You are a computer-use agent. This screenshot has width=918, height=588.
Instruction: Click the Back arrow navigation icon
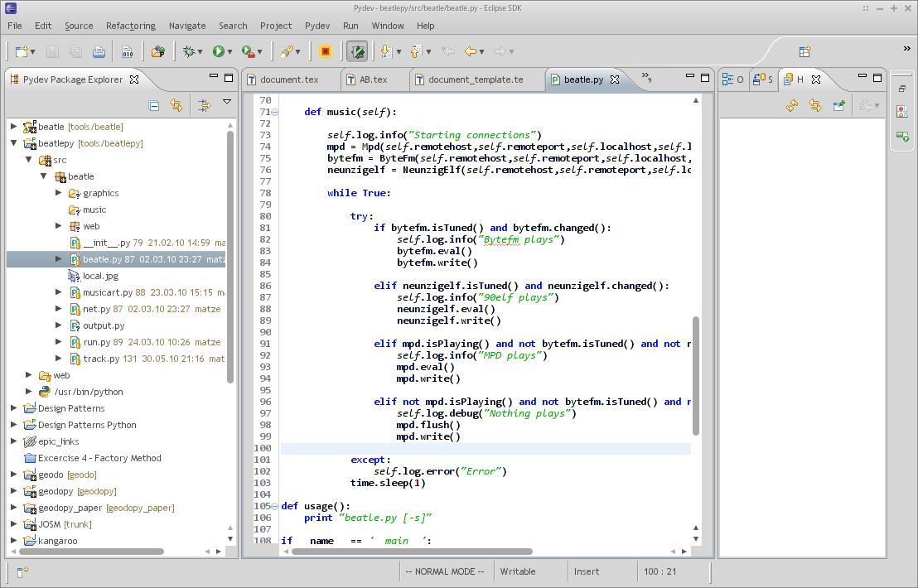click(x=471, y=51)
